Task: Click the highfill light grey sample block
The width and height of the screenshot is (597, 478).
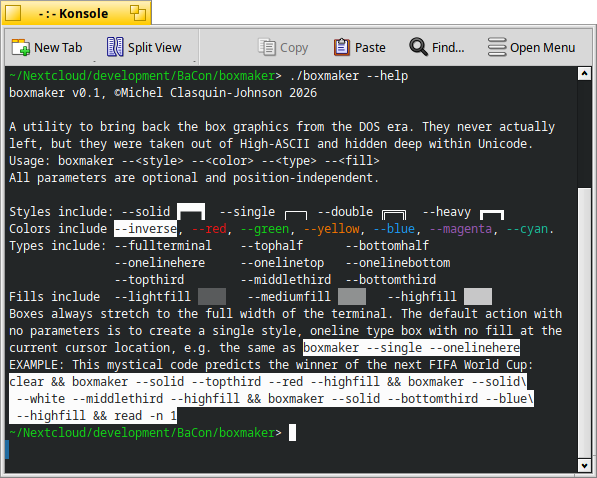Action: coord(478,297)
